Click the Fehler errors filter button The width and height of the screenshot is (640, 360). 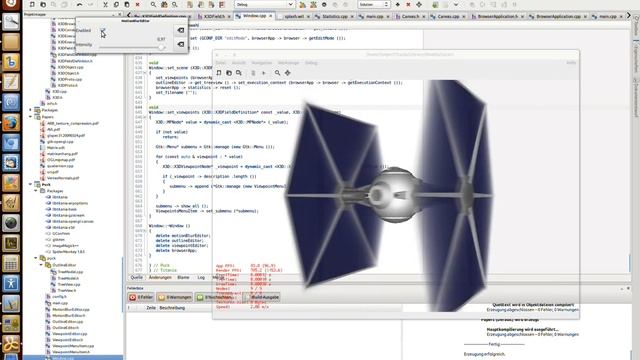[141, 297]
